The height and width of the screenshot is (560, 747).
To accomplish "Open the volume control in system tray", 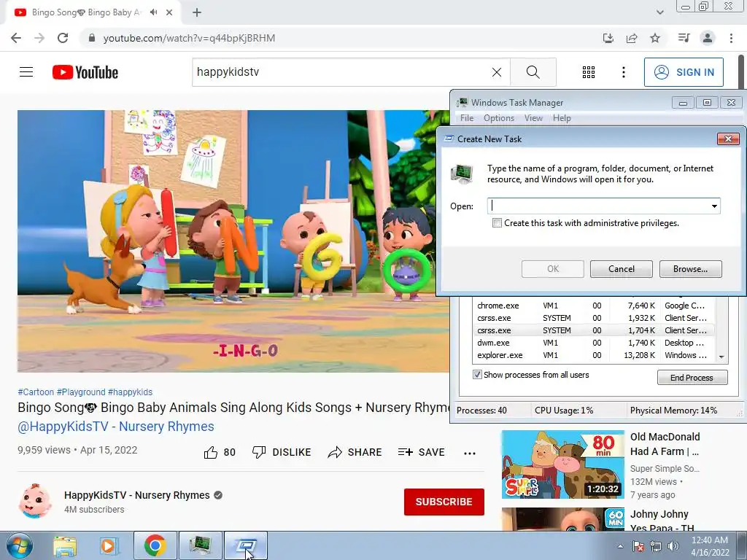I will (673, 546).
